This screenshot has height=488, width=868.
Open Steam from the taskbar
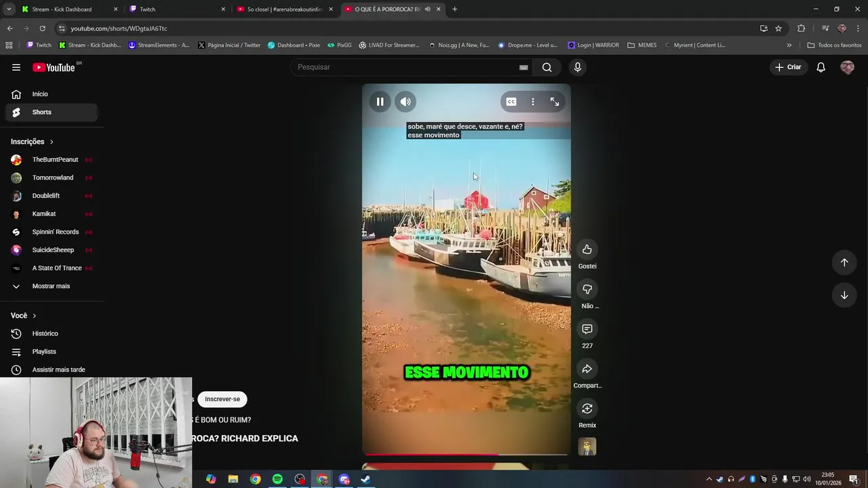[366, 479]
